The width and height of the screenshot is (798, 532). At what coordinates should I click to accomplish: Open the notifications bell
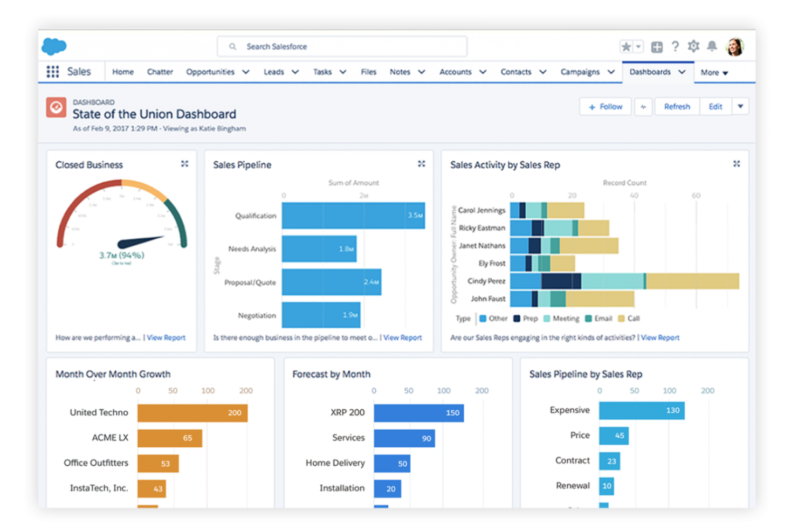(x=712, y=46)
